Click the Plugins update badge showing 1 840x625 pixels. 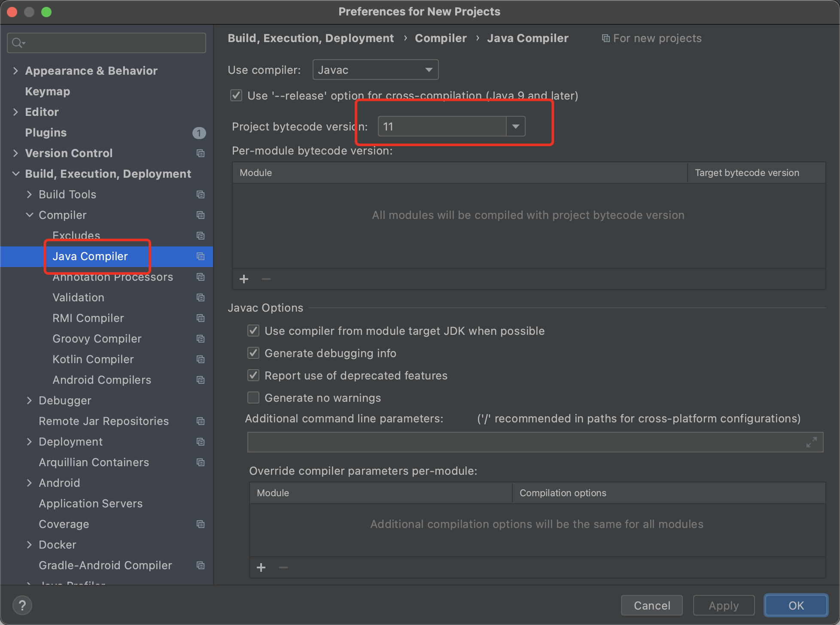click(199, 133)
